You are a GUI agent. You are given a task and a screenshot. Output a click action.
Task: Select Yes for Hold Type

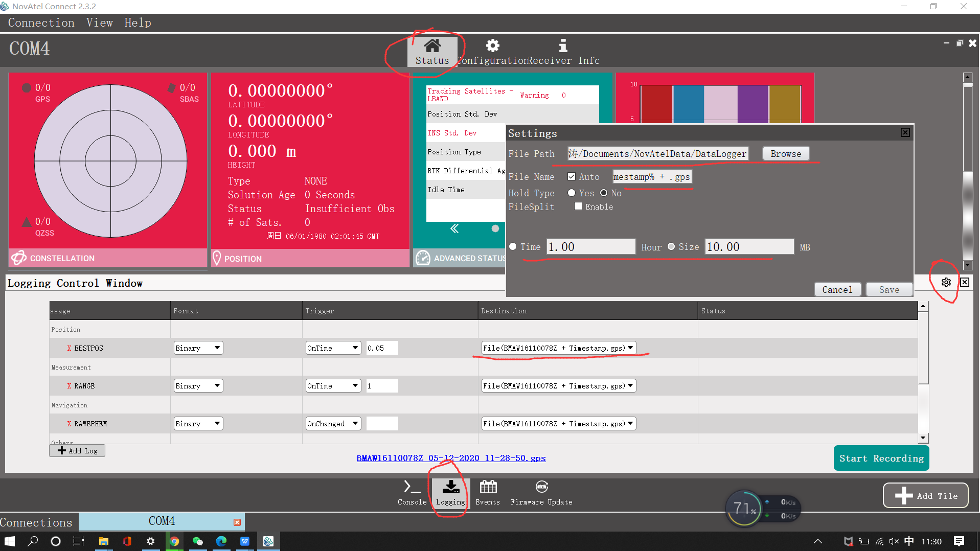(572, 193)
